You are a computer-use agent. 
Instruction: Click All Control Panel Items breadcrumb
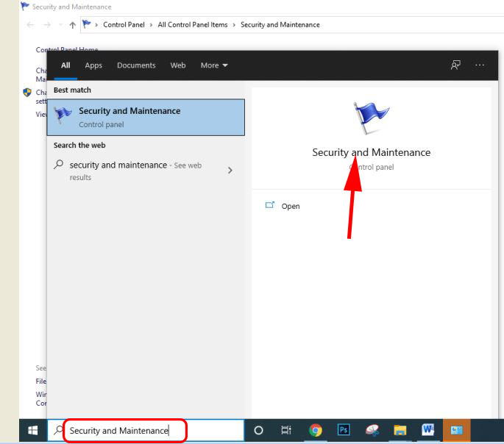point(193,25)
